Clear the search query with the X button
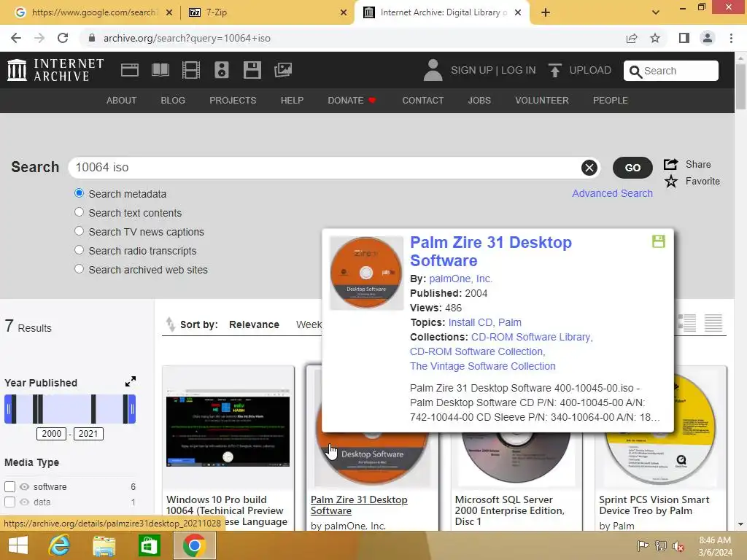 [589, 168]
